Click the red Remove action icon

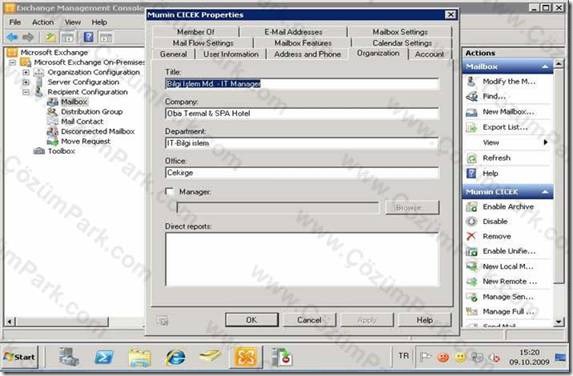coord(471,236)
